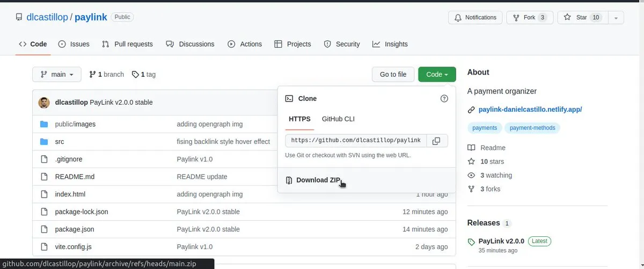The image size is (644, 269).
Task: Open the Projects tab
Action: click(292, 44)
